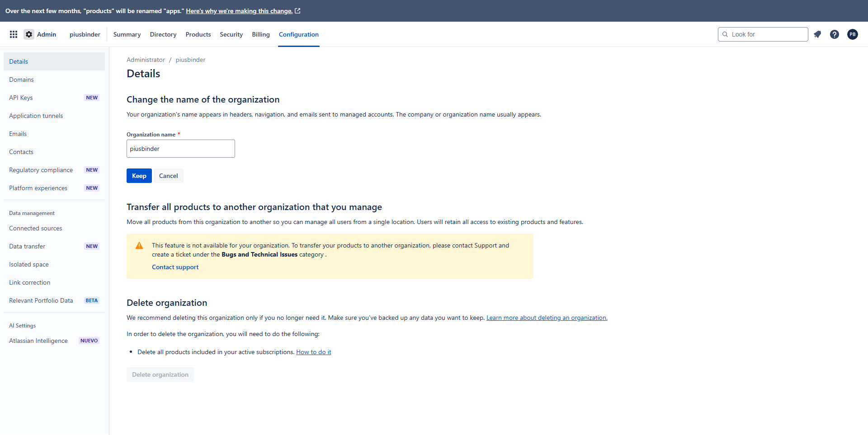Open Atlassian Intelligence in the sidebar
This screenshot has width=868, height=435.
tap(54, 341)
